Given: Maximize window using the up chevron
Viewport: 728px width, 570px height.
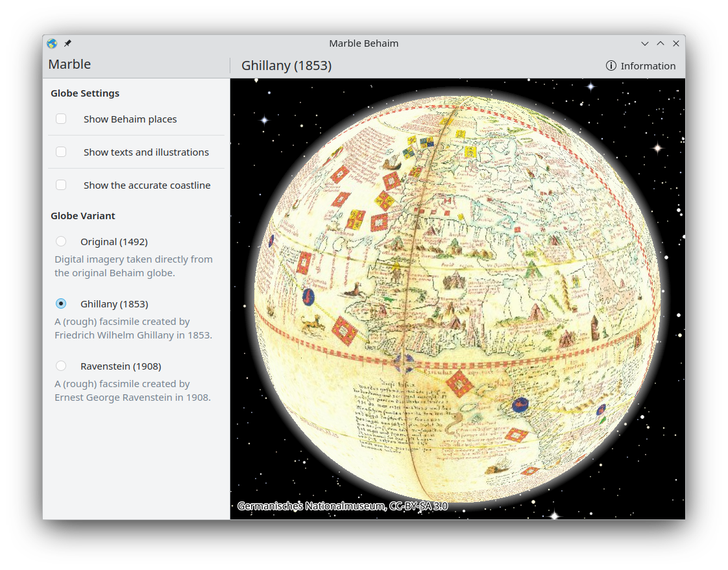Looking at the screenshot, I should 660,43.
